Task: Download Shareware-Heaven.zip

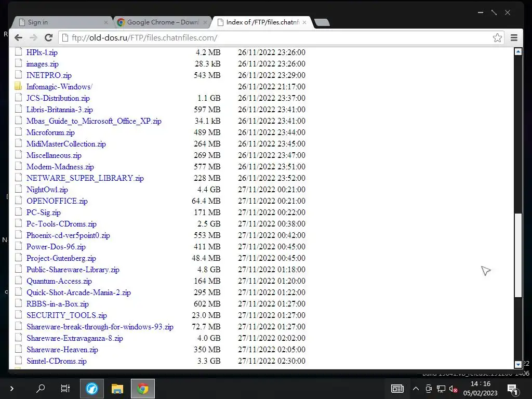Action: [x=62, y=350]
